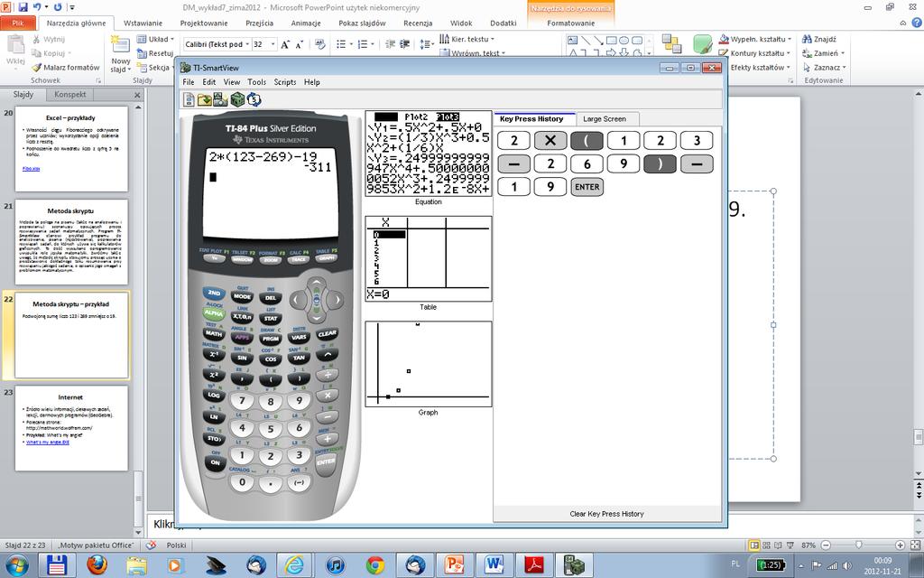Click the purple APPS calculator key
Image resolution: width=924 pixels, height=578 pixels.
242,338
